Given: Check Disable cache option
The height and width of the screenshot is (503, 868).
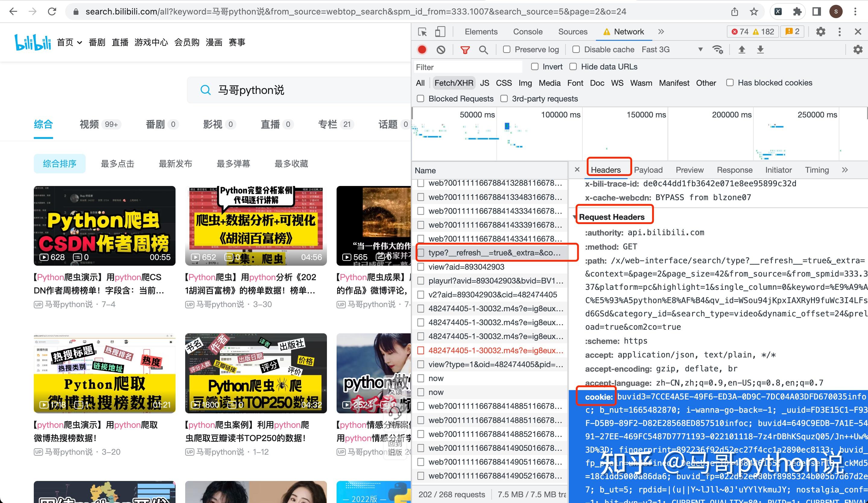Looking at the screenshot, I should (x=576, y=49).
